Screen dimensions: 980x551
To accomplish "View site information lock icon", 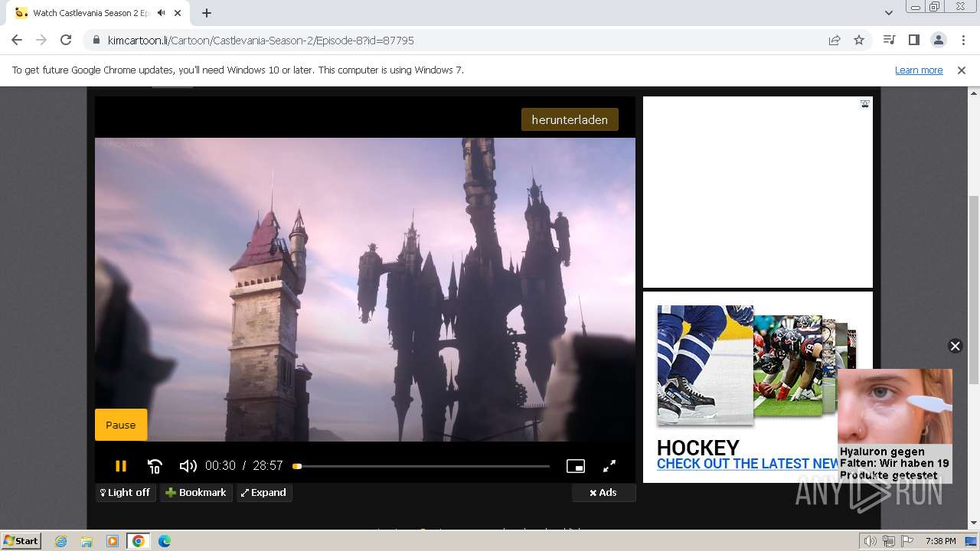I will tap(96, 40).
